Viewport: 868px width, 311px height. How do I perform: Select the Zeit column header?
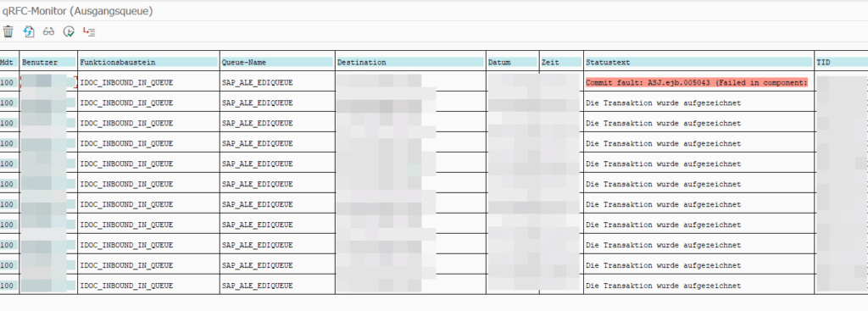click(x=561, y=63)
